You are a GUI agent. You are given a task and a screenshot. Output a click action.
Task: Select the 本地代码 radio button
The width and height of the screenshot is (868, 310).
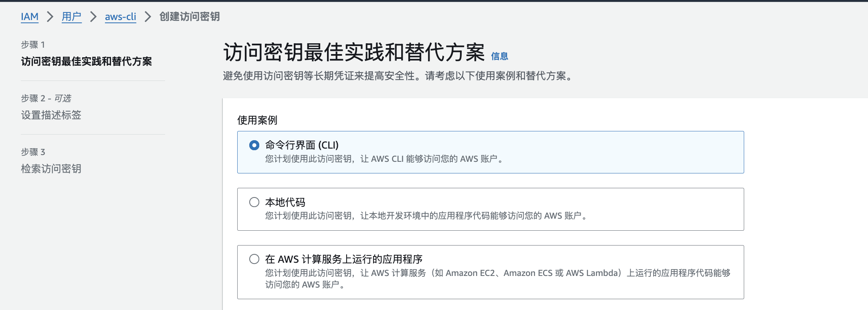click(x=254, y=202)
